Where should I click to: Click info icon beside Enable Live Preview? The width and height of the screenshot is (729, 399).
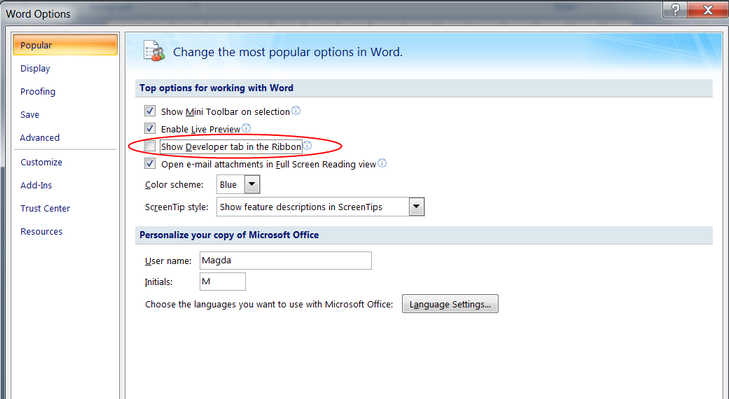tap(246, 128)
